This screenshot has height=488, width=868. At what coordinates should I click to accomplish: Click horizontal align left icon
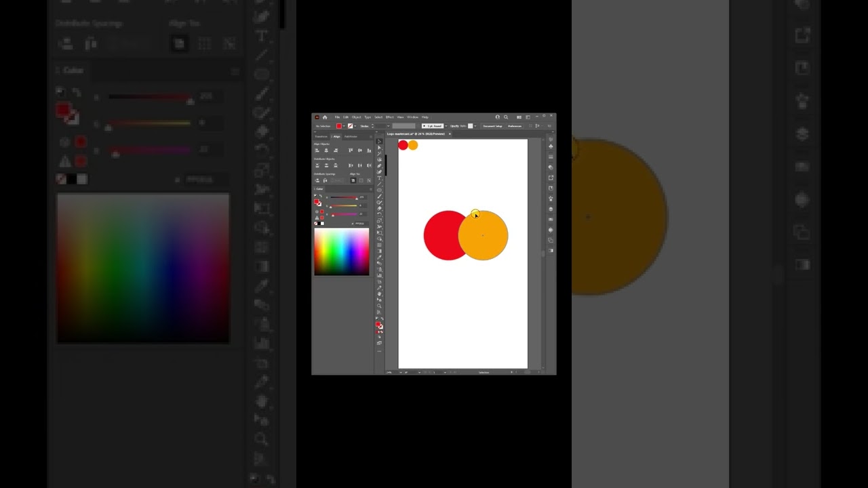click(317, 150)
